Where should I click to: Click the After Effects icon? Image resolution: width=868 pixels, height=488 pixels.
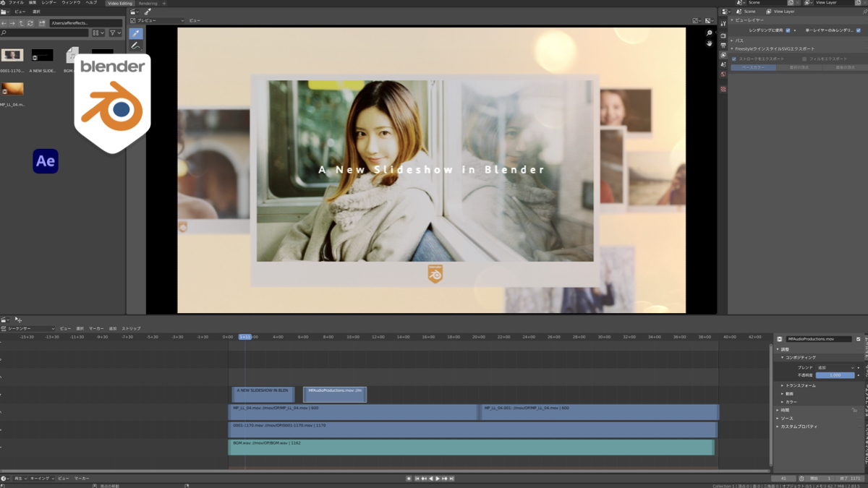pos(46,161)
